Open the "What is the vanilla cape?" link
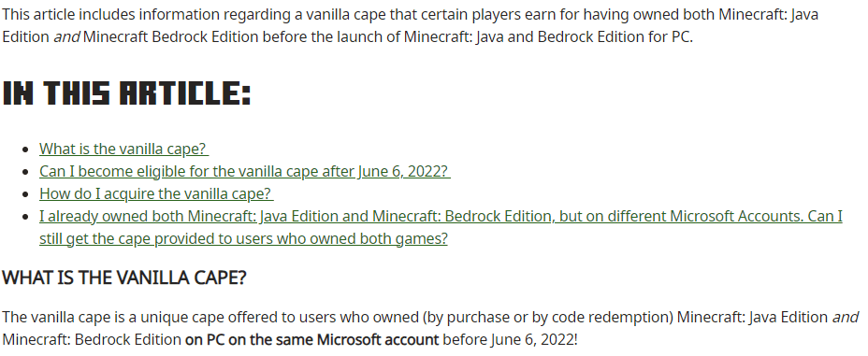This screenshot has width=868, height=356. (x=123, y=149)
